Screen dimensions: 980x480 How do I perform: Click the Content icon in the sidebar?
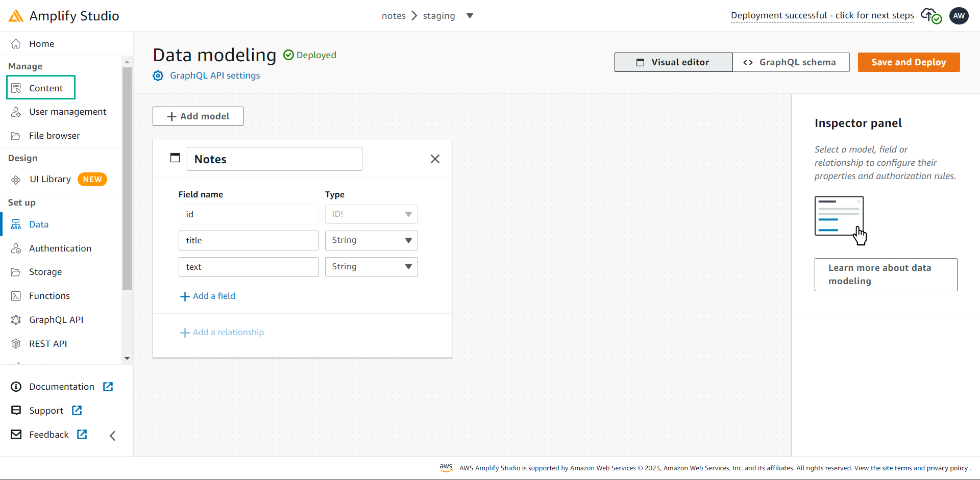pyautogui.click(x=16, y=88)
